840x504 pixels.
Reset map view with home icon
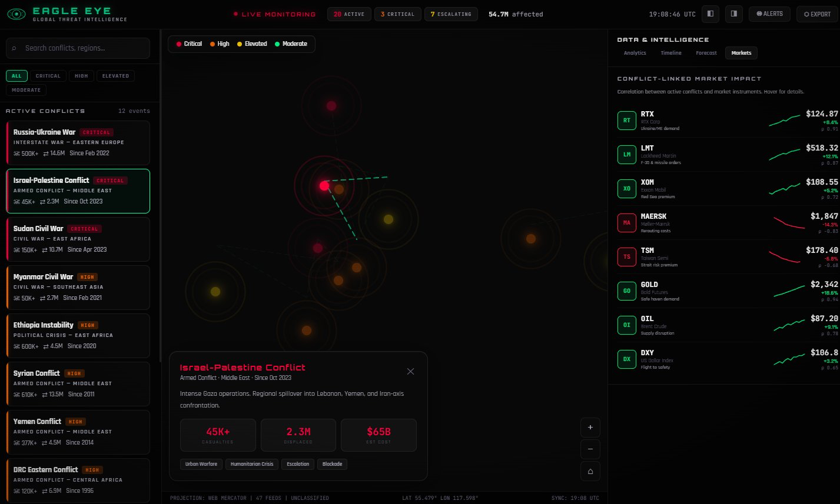point(590,471)
